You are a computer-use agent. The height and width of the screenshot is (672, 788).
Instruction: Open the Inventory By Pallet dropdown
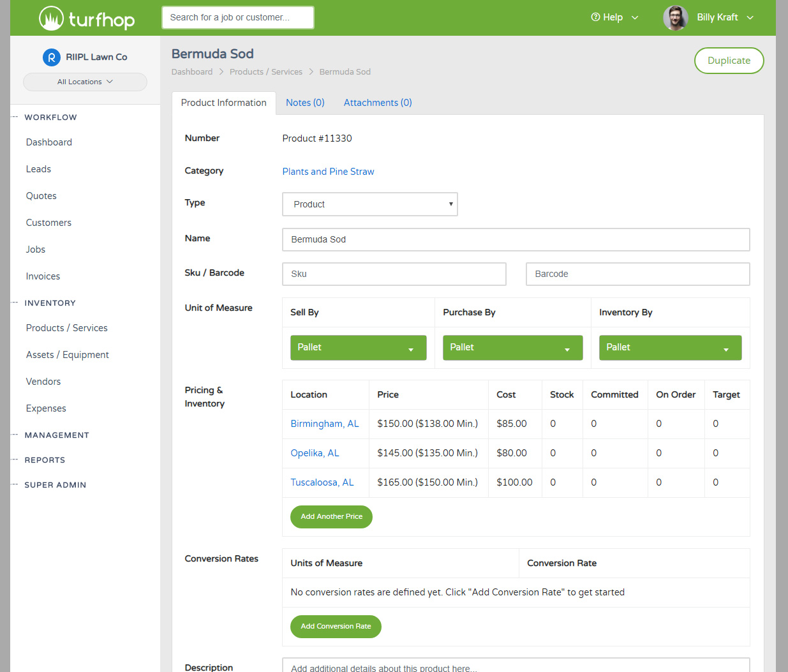click(x=669, y=348)
